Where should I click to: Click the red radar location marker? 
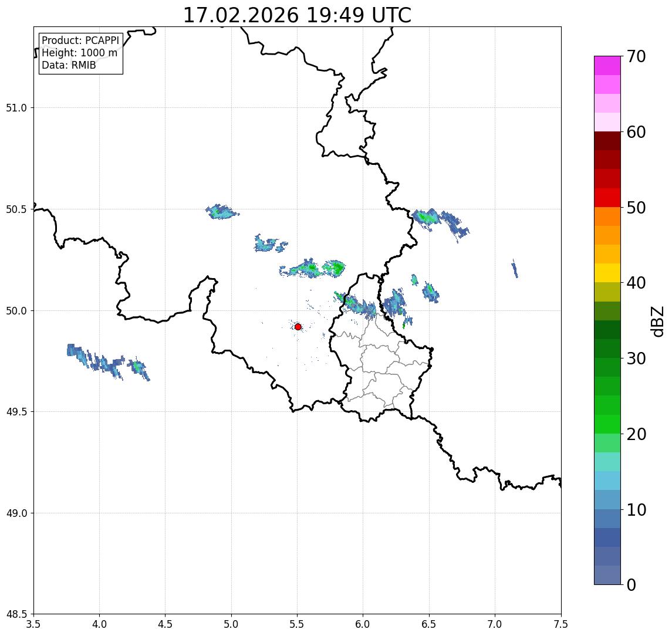(298, 327)
